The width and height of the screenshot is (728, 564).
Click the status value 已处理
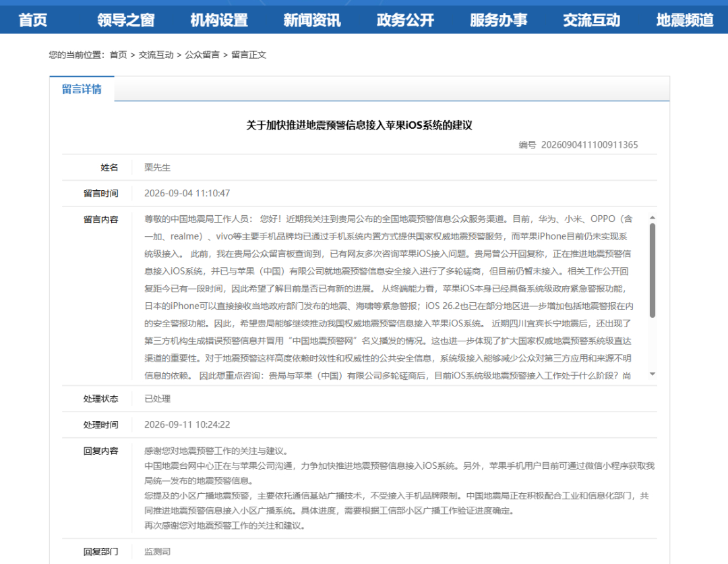(x=157, y=399)
